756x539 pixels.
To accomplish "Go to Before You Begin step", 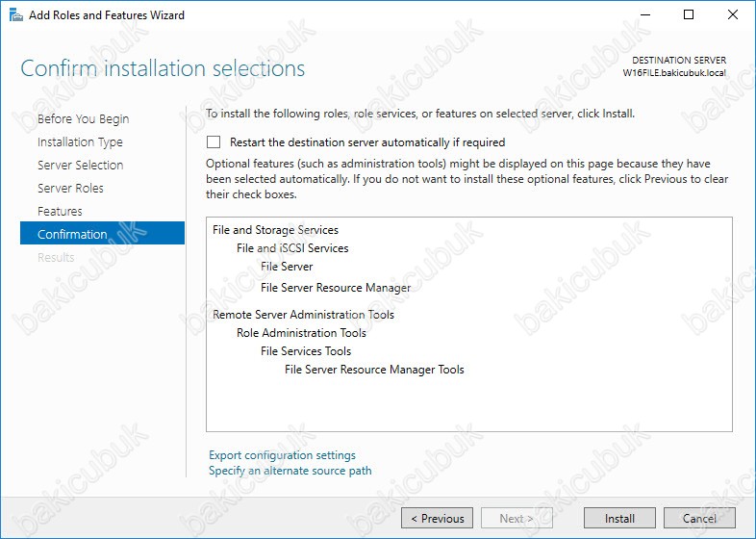I will [x=84, y=118].
